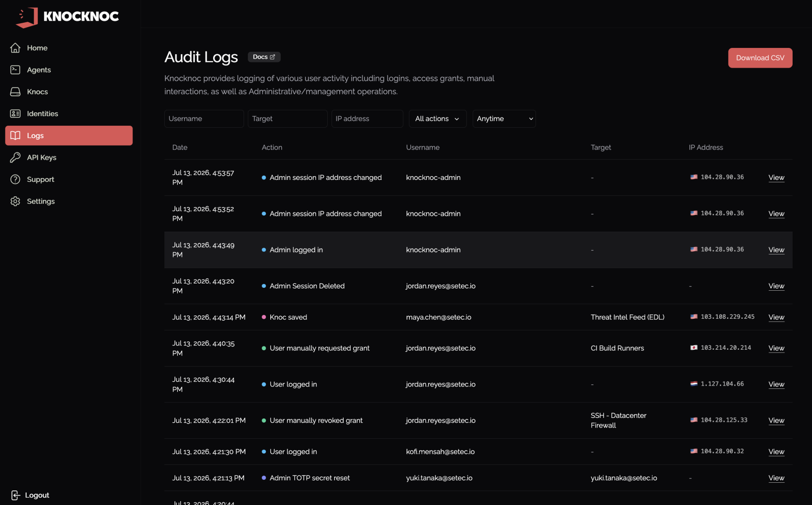Go to Identities in the sidebar
This screenshot has width=812, height=505.
pos(43,114)
